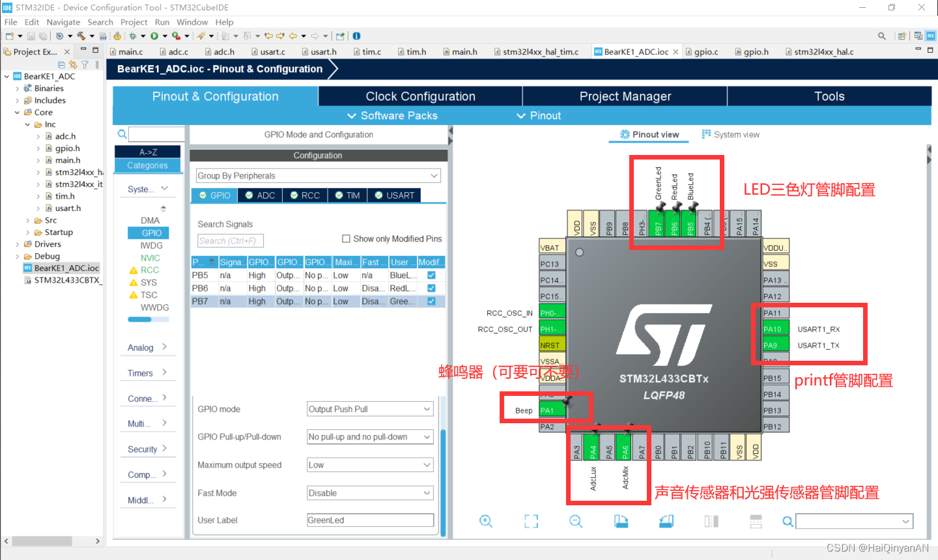This screenshot has width=938, height=560.
Task: Expand the Timers category
Action: click(147, 372)
